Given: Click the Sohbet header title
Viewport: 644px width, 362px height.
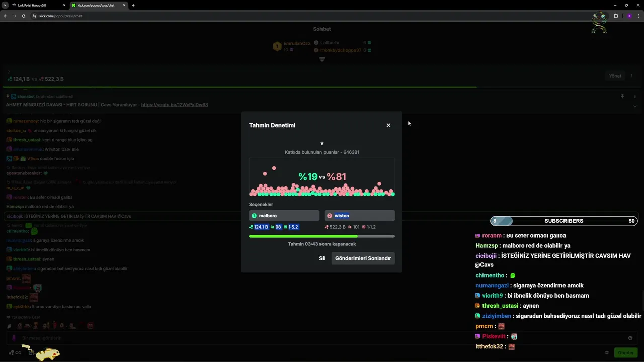Looking at the screenshot, I should click(322, 29).
